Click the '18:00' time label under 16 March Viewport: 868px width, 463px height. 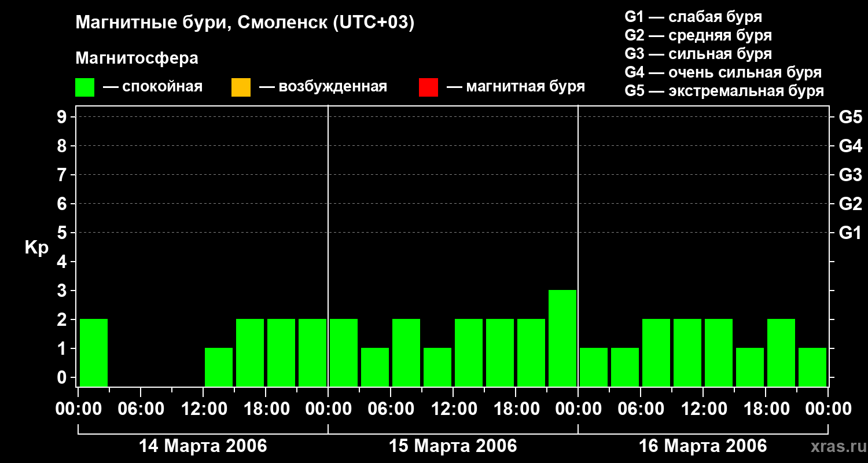[766, 409]
